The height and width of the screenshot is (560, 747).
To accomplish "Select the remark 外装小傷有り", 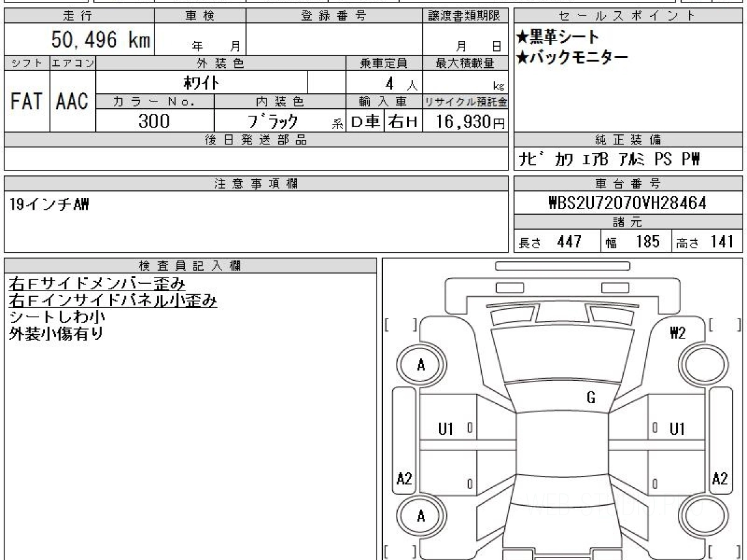I will (57, 333).
